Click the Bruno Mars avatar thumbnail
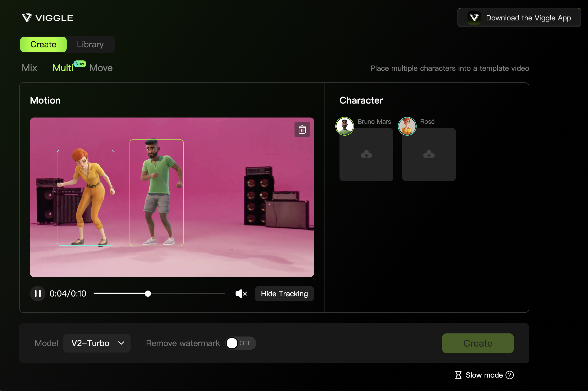Screen dimensions: 588x391 coord(344,126)
